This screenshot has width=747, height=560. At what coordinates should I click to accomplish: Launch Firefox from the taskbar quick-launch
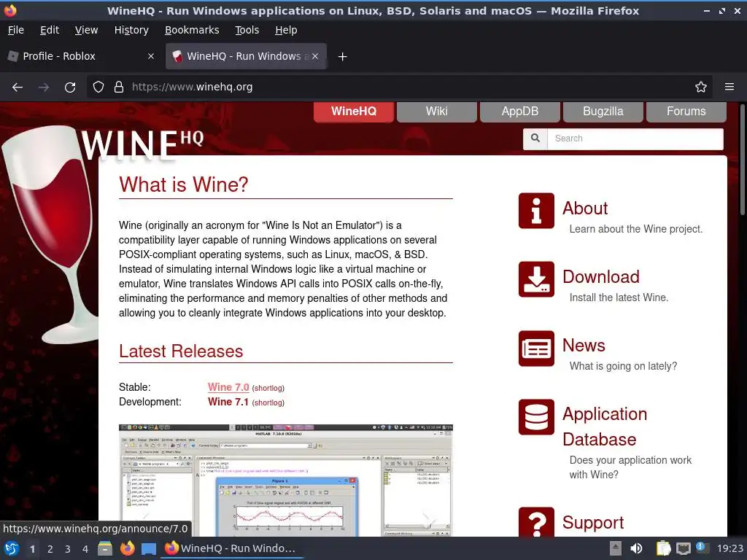pos(127,548)
